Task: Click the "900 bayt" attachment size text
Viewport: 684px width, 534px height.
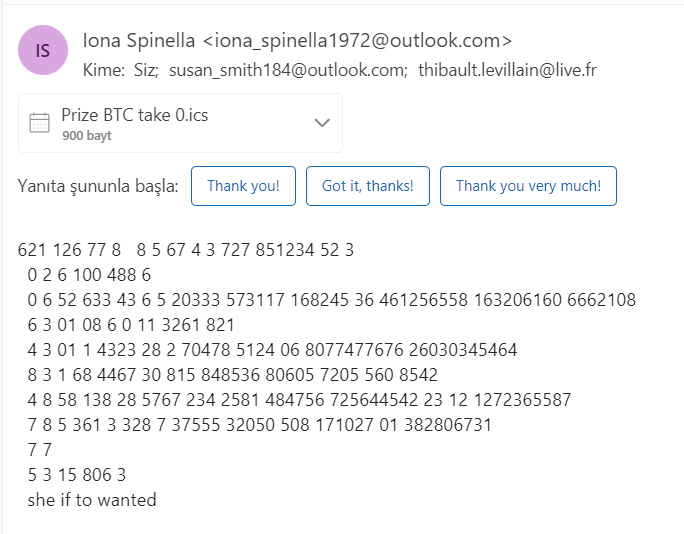Action: 86,134
